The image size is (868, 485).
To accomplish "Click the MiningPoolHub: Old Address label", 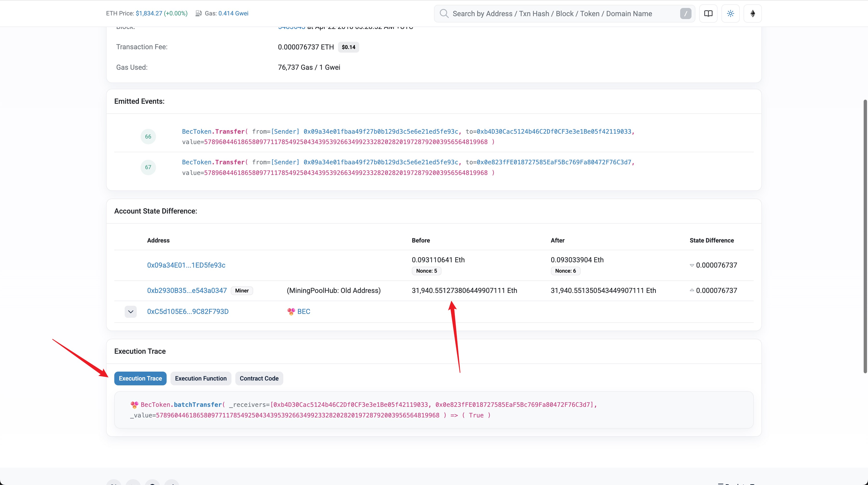I will (x=334, y=290).
